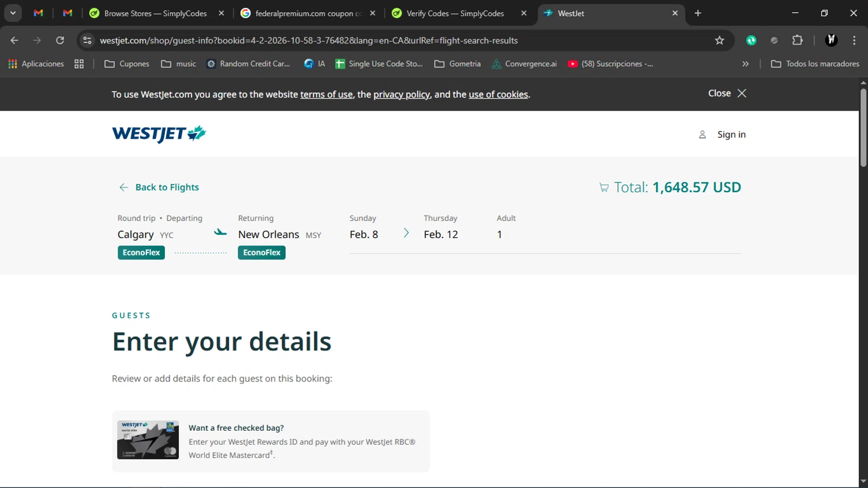Screen dimensions: 868x488
Task: Click the Feb. 8 departure date
Action: point(364,234)
